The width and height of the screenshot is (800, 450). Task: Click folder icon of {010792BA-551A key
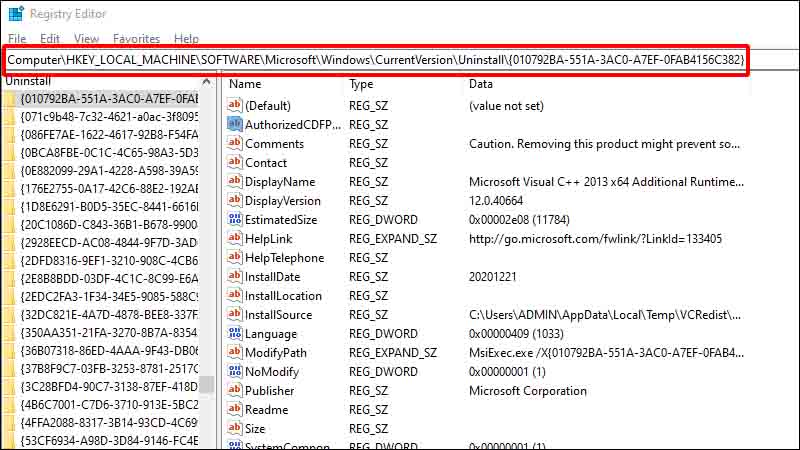[9, 99]
